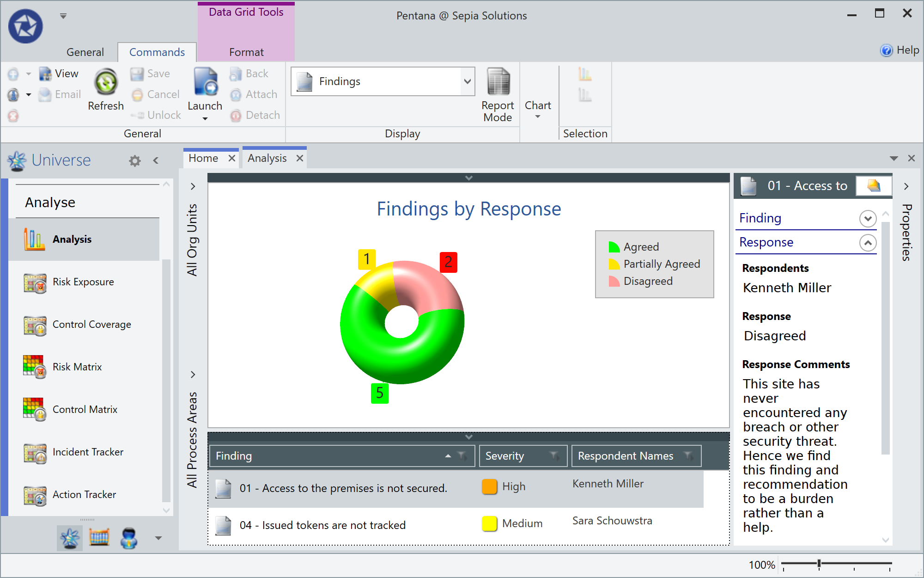Click the Help button
The width and height of the screenshot is (924, 578).
click(x=899, y=50)
